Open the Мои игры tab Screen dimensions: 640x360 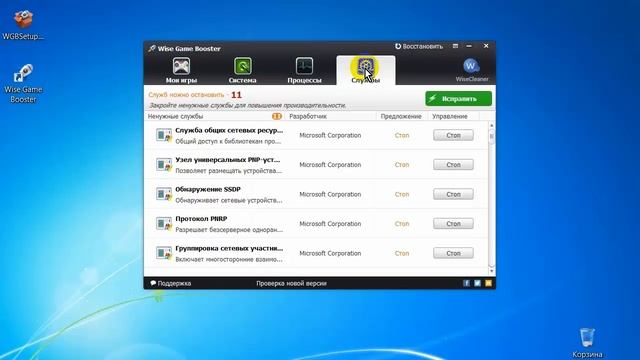tap(181, 70)
